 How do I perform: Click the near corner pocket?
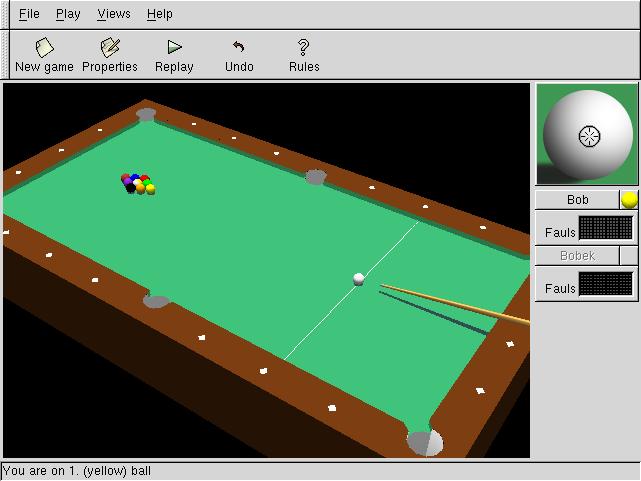pos(424,441)
